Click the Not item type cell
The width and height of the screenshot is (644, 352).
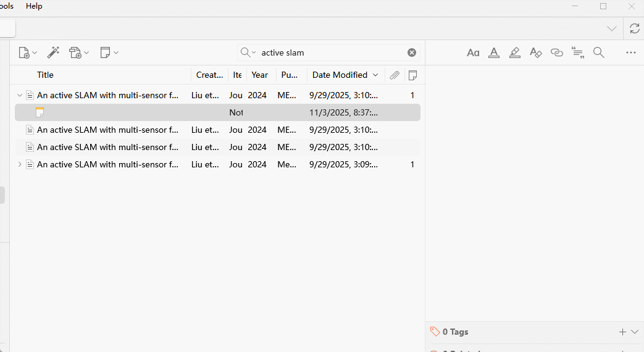coord(236,112)
